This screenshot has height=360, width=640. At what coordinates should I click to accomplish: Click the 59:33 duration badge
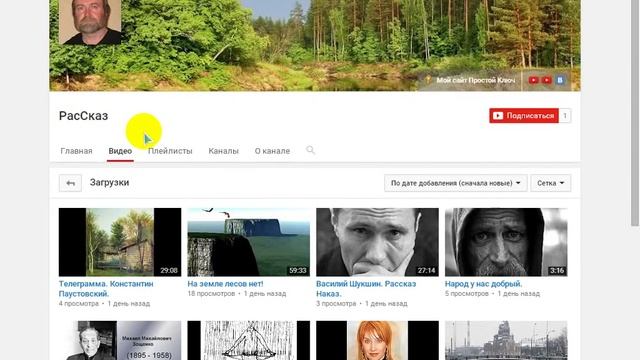pos(298,270)
